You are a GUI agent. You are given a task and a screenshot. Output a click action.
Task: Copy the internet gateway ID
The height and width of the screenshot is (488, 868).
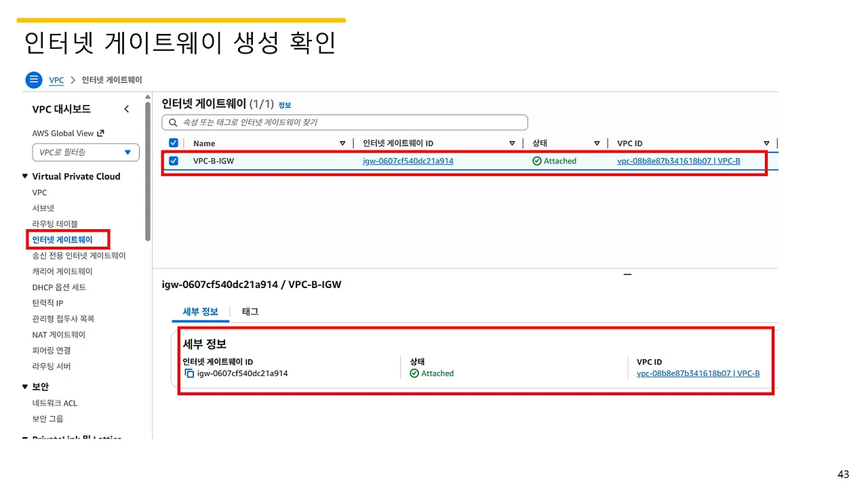tap(189, 373)
